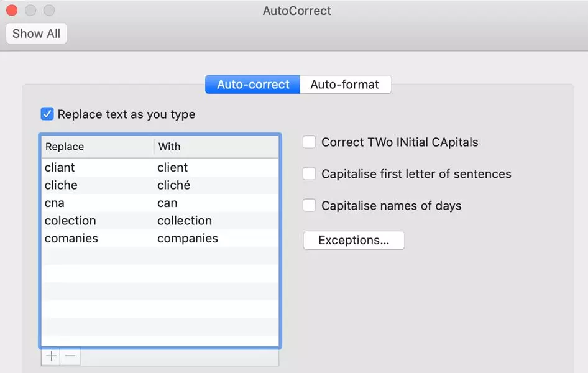Screen dimensions: 588x373
Task: Switch to the Auto-format tab
Action: (346, 83)
